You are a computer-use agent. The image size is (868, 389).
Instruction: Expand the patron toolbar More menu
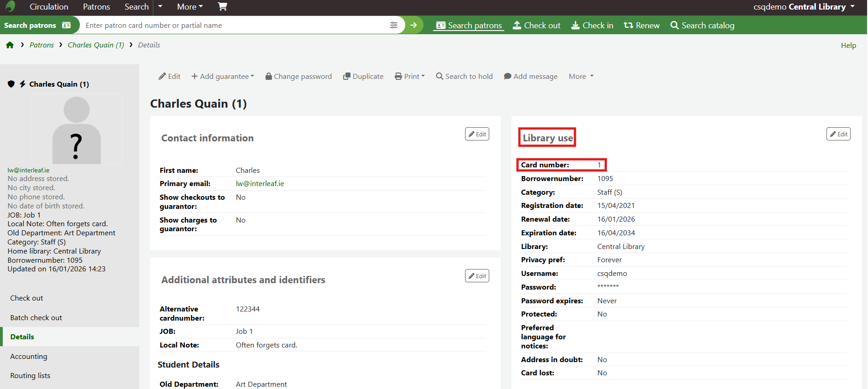[x=581, y=76]
